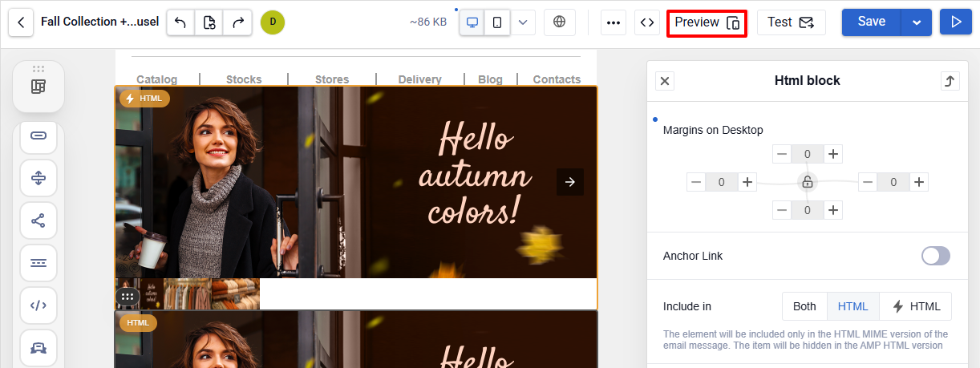Close the Html block panel
Image resolution: width=980 pixels, height=368 pixels.
coord(666,80)
